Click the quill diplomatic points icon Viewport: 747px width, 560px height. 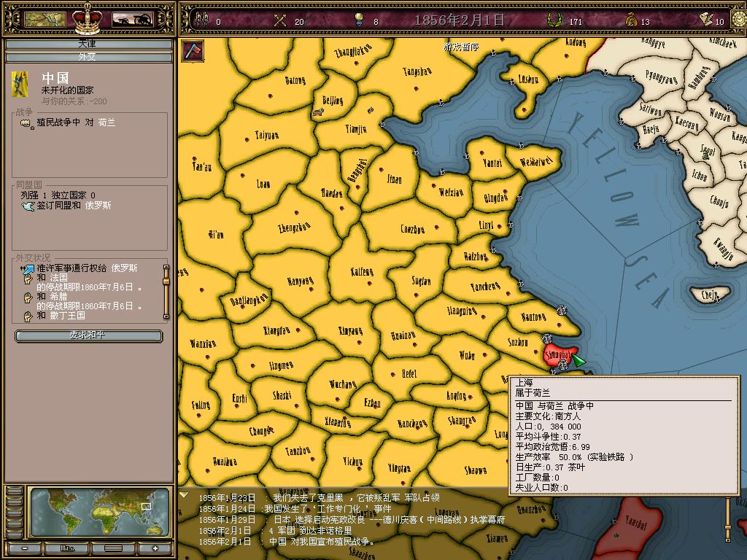coord(706,19)
